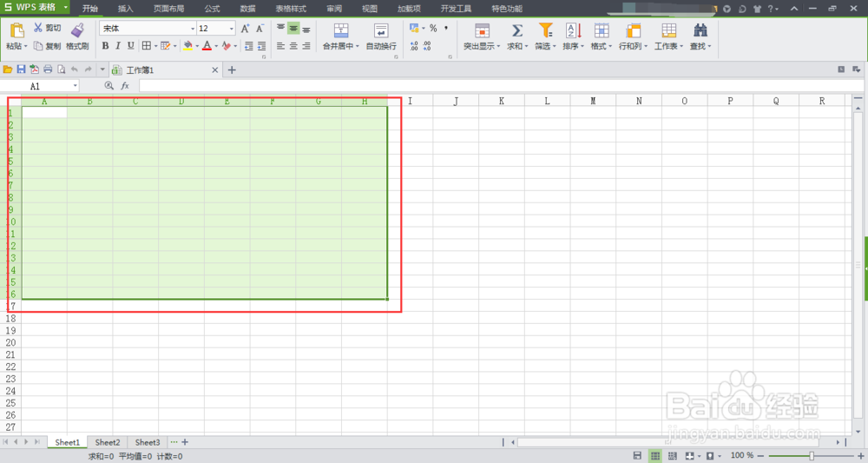Open the Name Box A1 dropdown
Screen dimensions: 868x463
pos(75,86)
